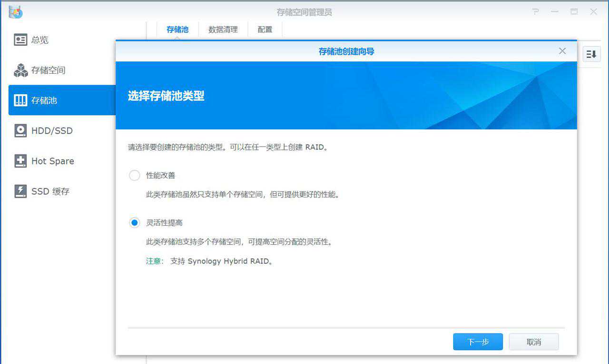
Task: Open HDD/SSD in the sidebar
Action: click(52, 131)
